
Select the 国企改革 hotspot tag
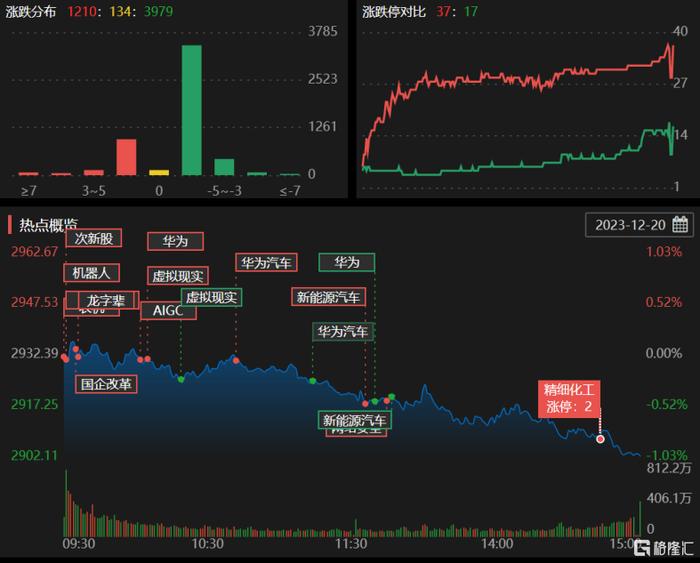tap(106, 384)
